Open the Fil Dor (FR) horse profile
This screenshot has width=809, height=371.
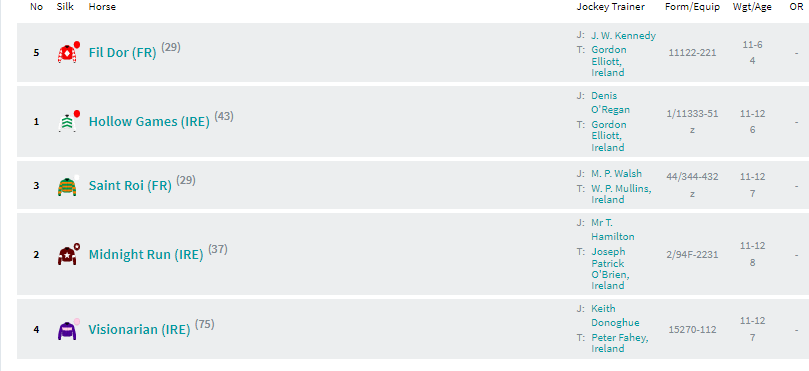[x=122, y=53]
